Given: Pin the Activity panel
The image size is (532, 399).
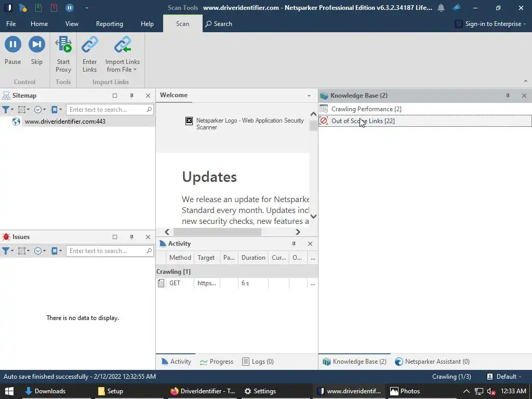Looking at the screenshot, I should 294,244.
